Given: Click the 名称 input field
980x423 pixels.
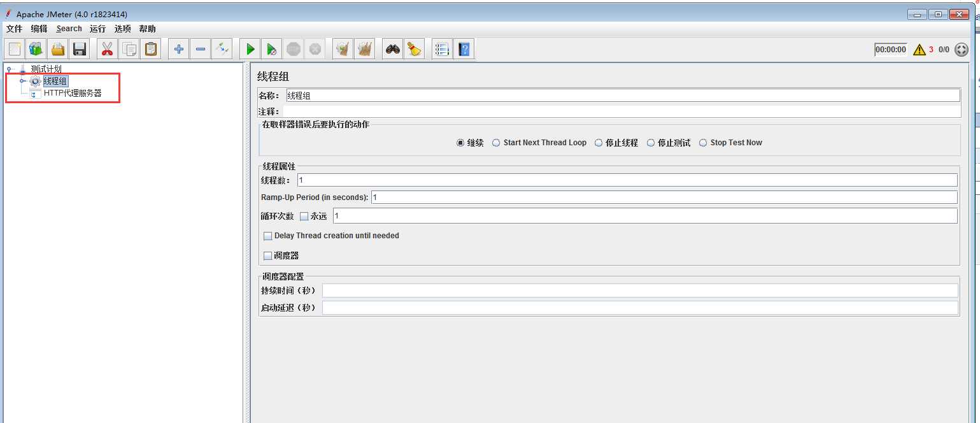Looking at the screenshot, I should [x=622, y=96].
